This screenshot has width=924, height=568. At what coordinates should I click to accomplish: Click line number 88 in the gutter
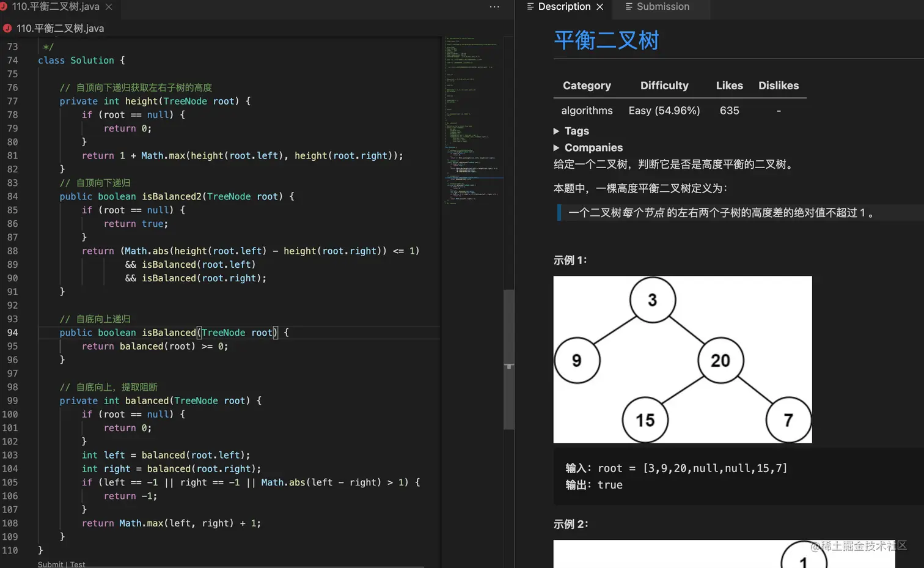(x=12, y=251)
